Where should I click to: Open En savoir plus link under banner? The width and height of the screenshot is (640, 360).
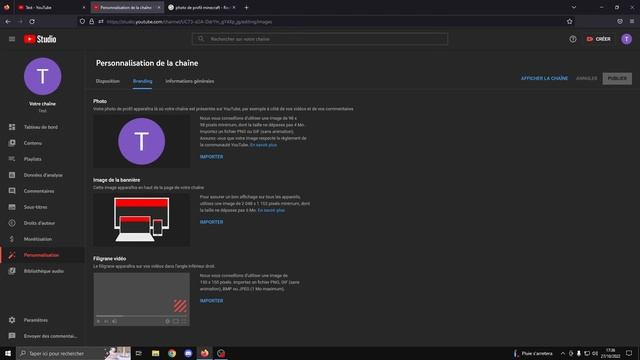point(271,210)
